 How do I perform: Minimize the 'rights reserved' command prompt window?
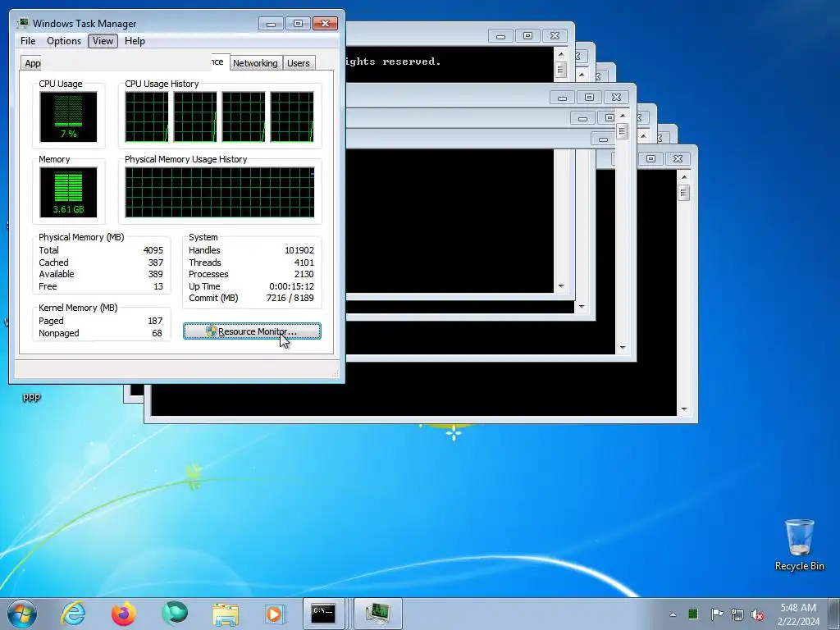pyautogui.click(x=500, y=36)
